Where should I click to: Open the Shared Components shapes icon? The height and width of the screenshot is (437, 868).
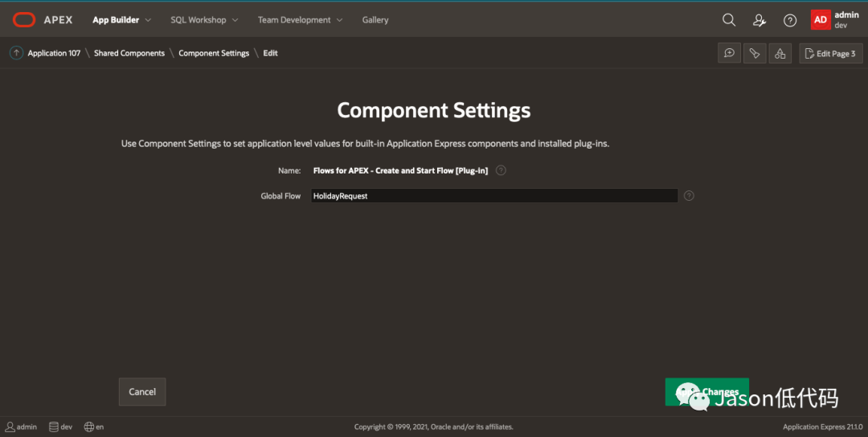(780, 53)
